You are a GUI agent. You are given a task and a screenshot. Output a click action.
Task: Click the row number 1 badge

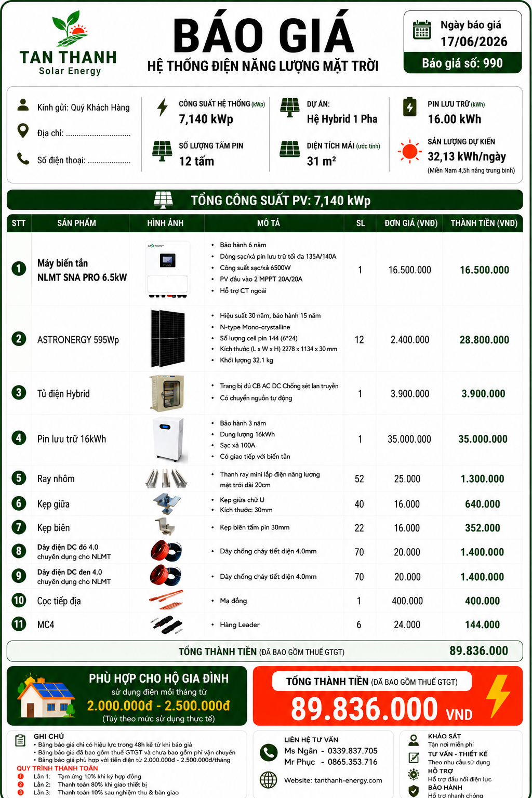click(19, 269)
